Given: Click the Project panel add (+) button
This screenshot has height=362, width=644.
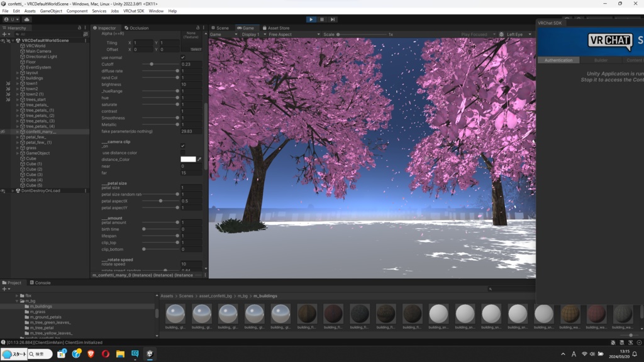Looking at the screenshot, I should tap(6, 289).
